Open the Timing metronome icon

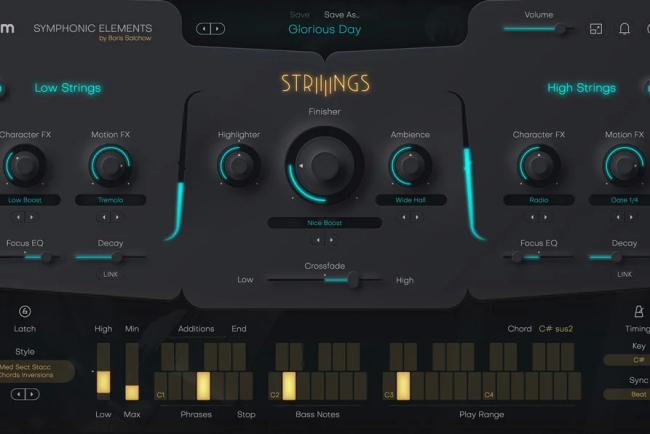639,311
